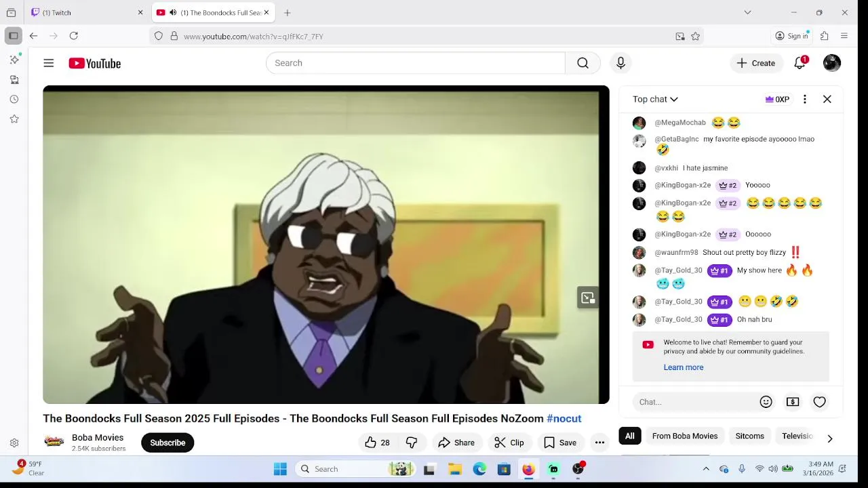Open the Windows Start menu

pos(280,469)
